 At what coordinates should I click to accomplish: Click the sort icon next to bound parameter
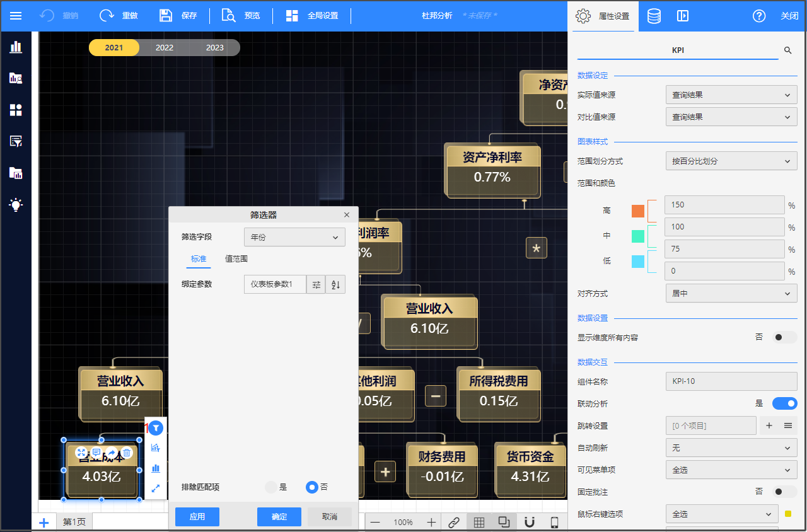(335, 284)
